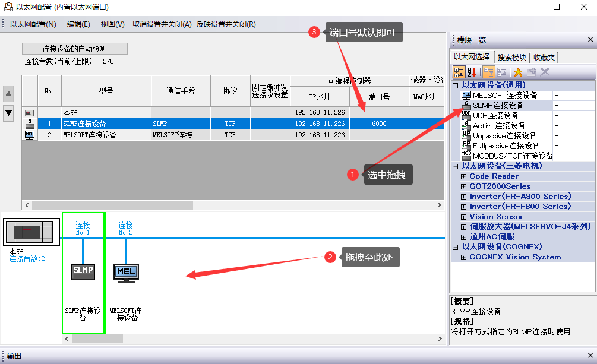597x364 pixels.
Task: Close the 输出 output panel
Action: (590, 356)
